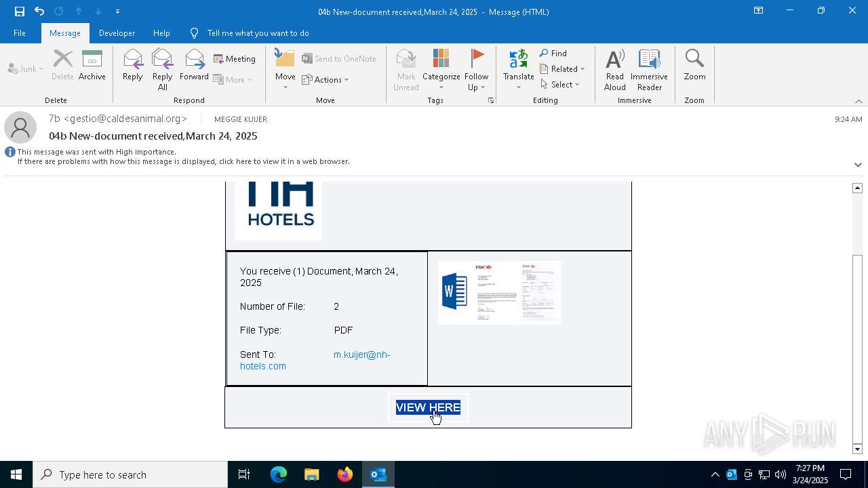Start Read Aloud
This screenshot has width=868, height=488.
click(615, 70)
